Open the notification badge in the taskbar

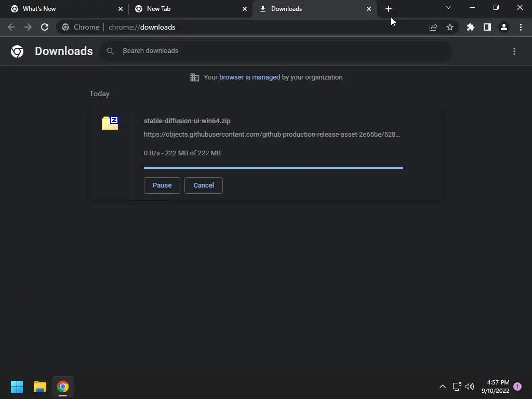(517, 387)
